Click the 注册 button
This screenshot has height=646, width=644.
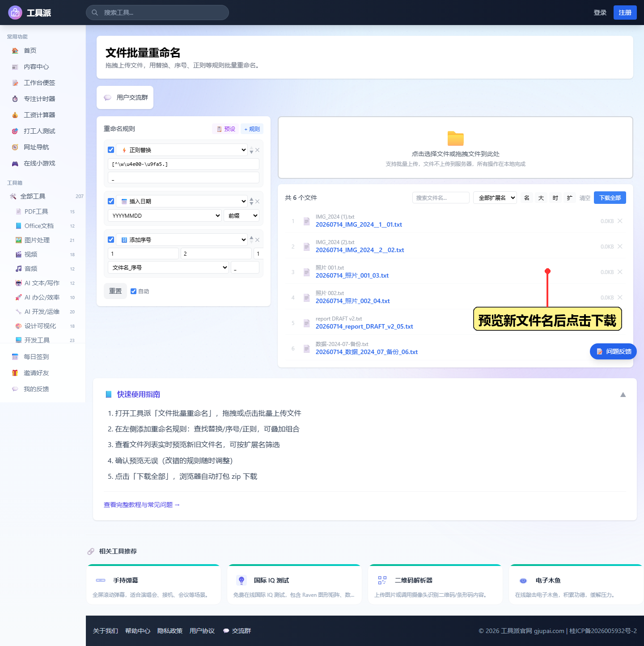pyautogui.click(x=625, y=13)
